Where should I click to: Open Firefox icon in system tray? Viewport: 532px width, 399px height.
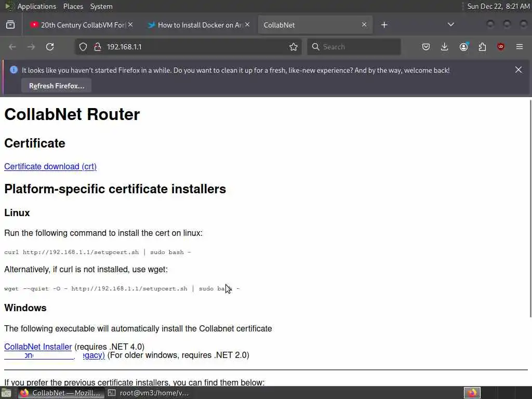point(472,393)
